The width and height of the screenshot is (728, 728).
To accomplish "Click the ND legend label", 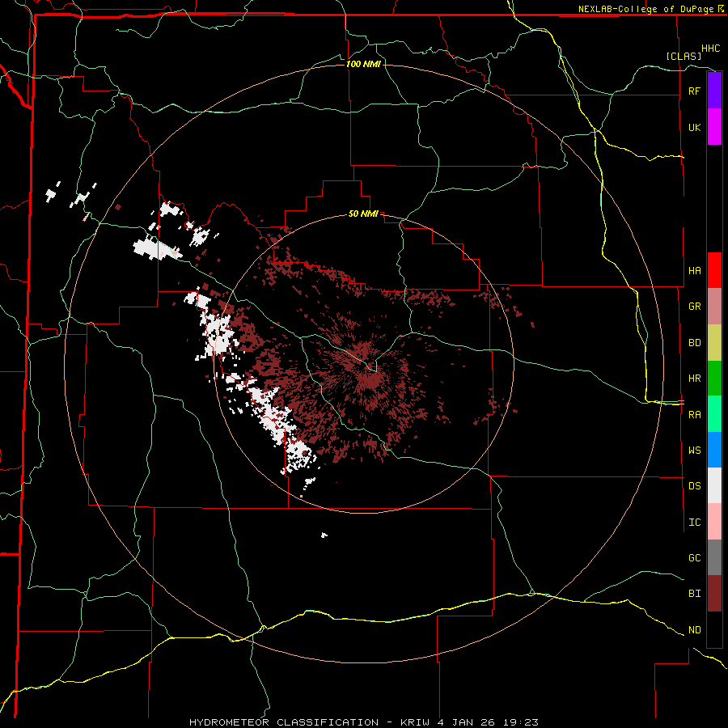I will coord(694,630).
